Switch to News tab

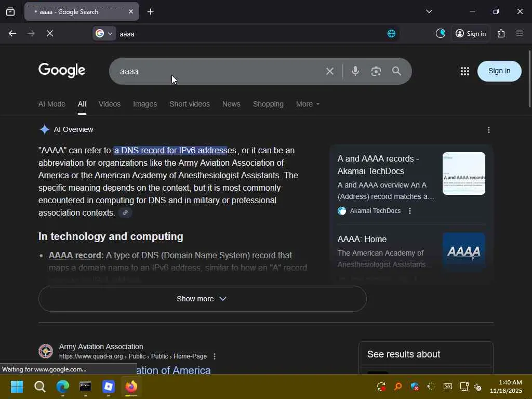231,104
